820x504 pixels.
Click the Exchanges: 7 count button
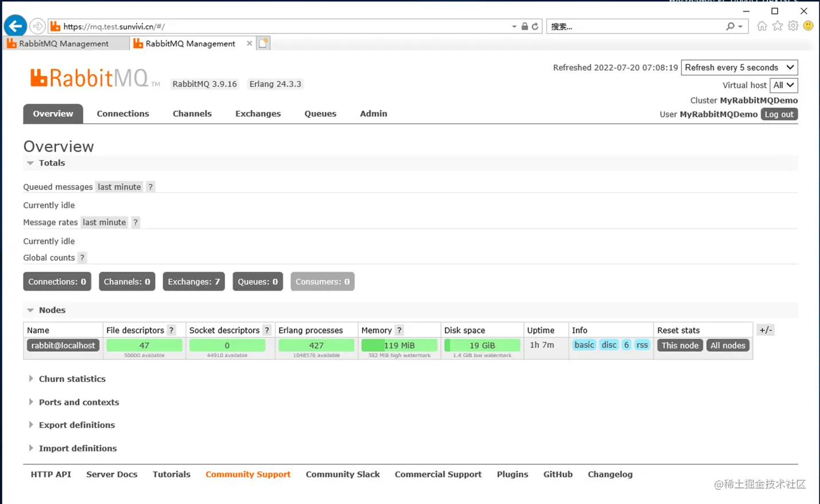pyautogui.click(x=194, y=281)
